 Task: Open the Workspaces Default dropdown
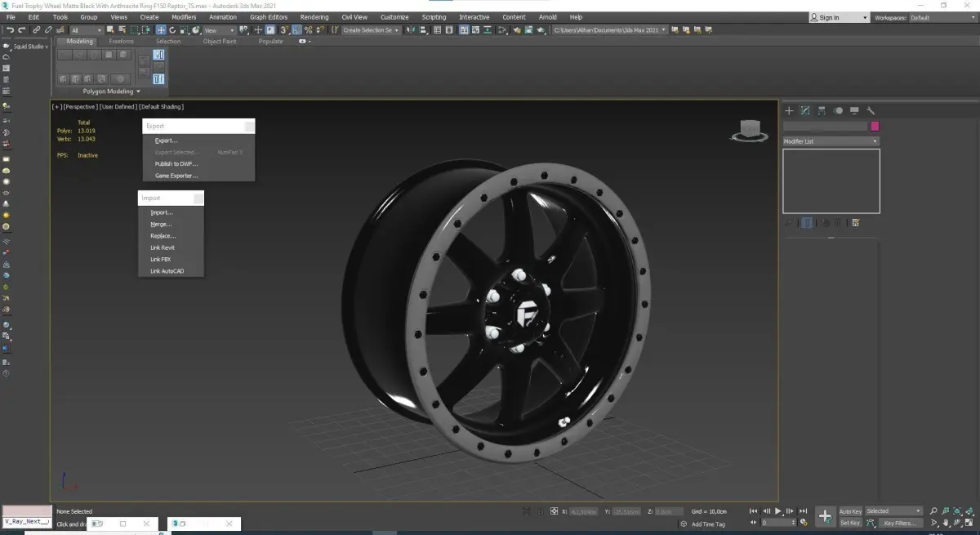pyautogui.click(x=943, y=17)
